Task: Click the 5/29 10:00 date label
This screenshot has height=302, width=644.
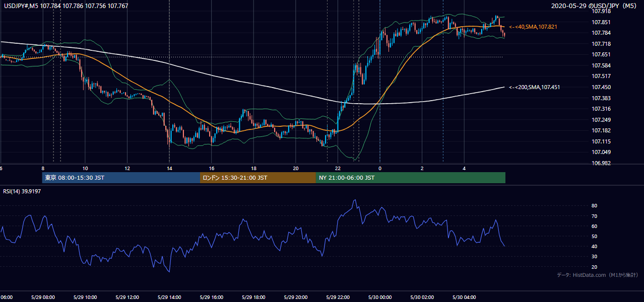Action: [85, 297]
